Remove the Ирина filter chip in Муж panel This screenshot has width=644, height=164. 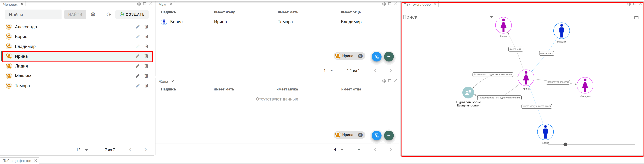coord(360,56)
